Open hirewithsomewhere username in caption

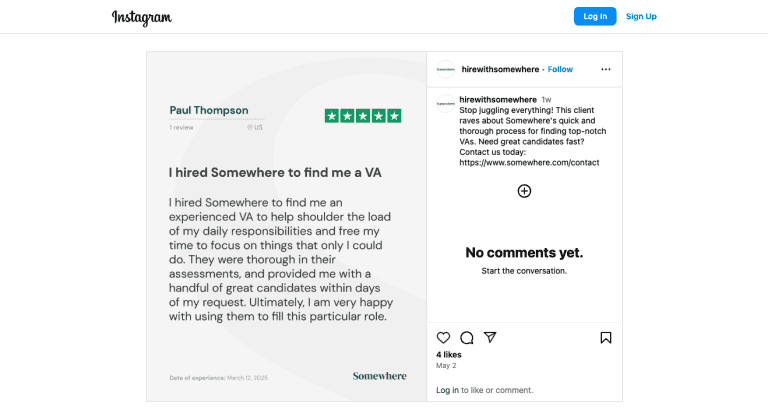click(498, 99)
